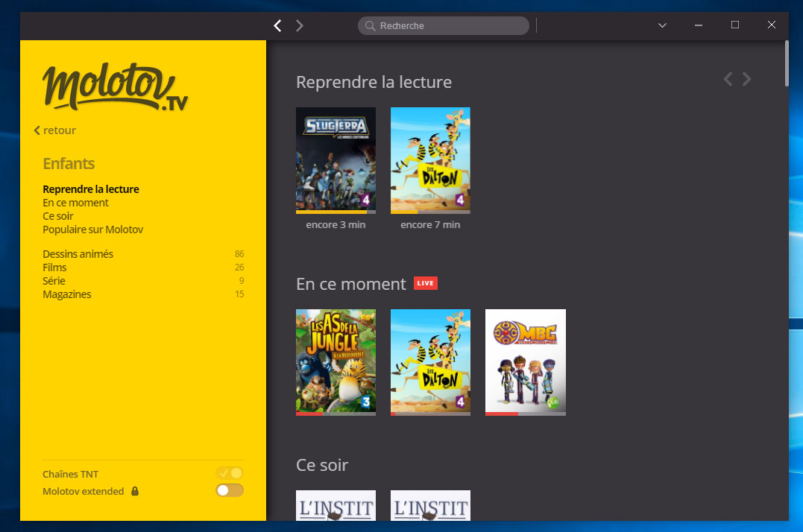
Task: Click the search magnifier icon
Action: (369, 26)
